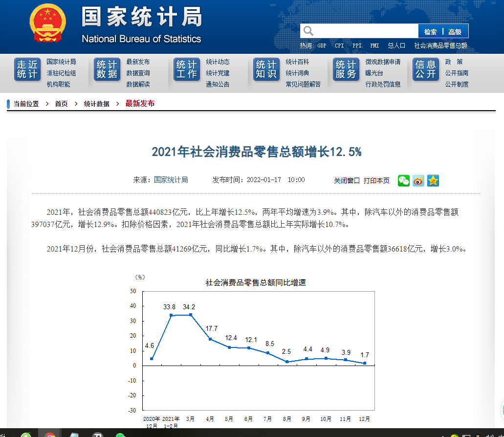Click the 统计服务 blue nav icon
This screenshot has width=504, height=437.
point(346,70)
